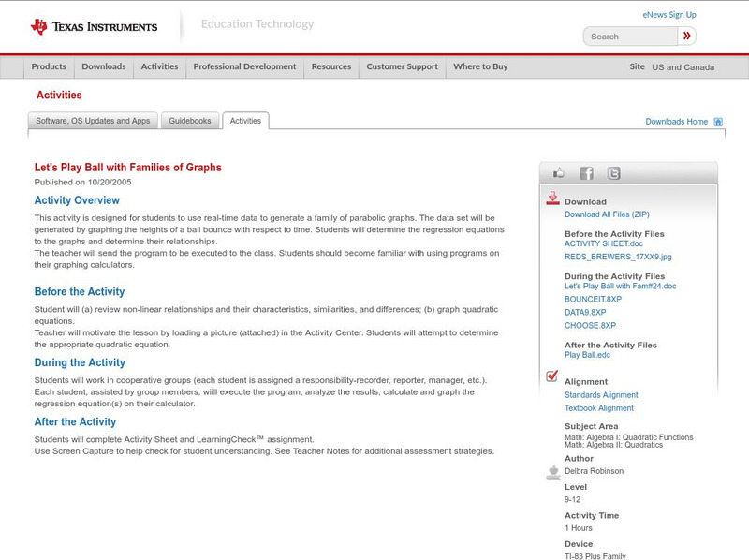The height and width of the screenshot is (560, 749).
Task: Open the eNews Sign Up link
Action: 669,15
